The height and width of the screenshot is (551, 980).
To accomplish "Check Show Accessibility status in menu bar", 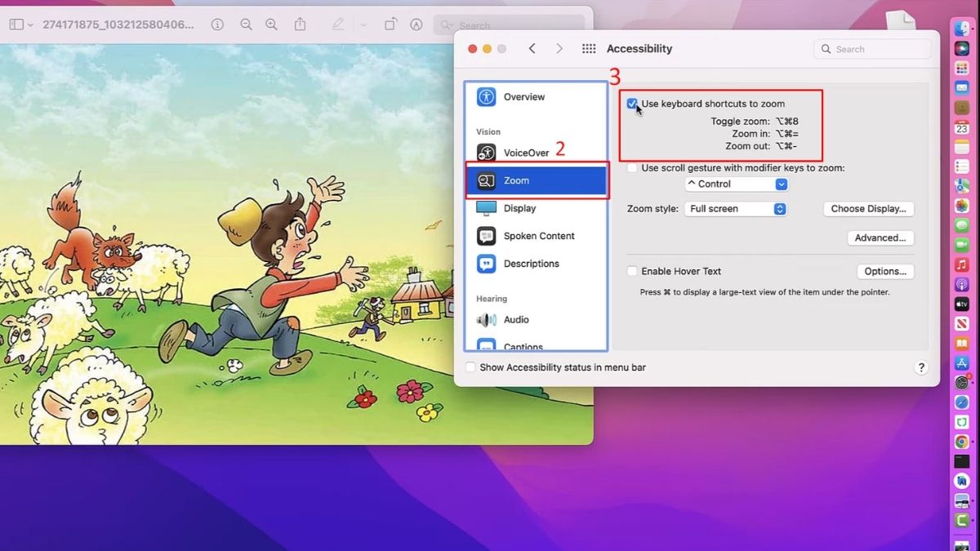I will coord(470,367).
